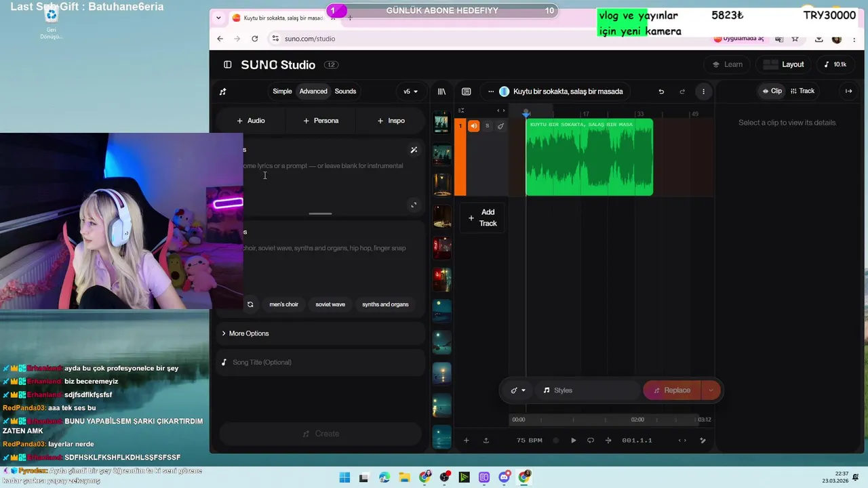Click the Replace button
Image resolution: width=868 pixels, height=488 pixels.
pyautogui.click(x=672, y=390)
